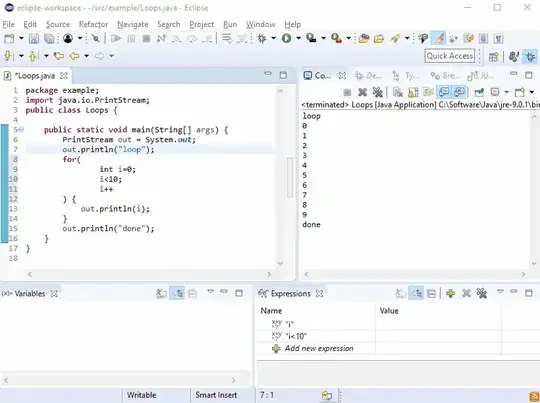The height and width of the screenshot is (403, 540).
Task: Click the Pin Console icon
Action: click(479, 92)
